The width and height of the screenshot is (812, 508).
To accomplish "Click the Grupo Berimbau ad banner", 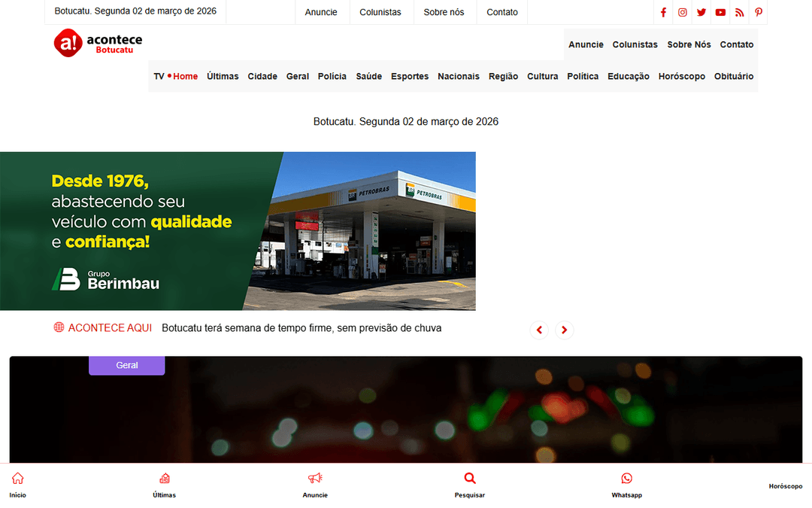I will point(238,231).
